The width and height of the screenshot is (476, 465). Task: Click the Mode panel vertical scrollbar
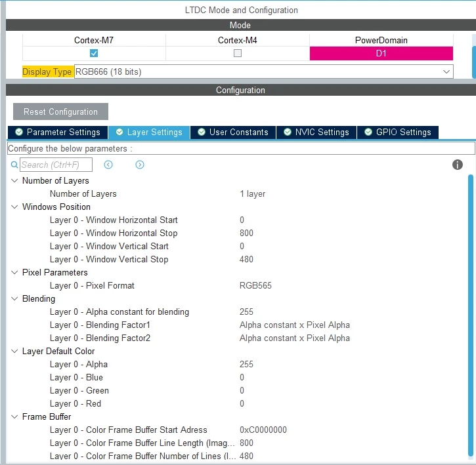pyautogui.click(x=474, y=62)
